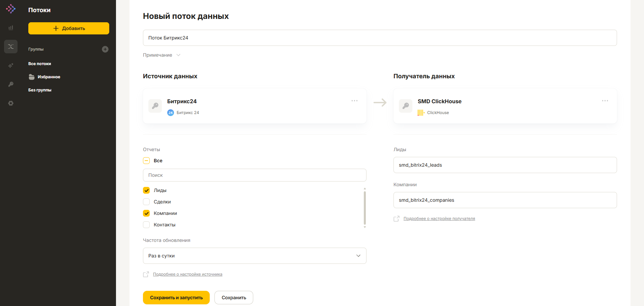Click the SMD ClickHouse recipient title

pyautogui.click(x=439, y=101)
